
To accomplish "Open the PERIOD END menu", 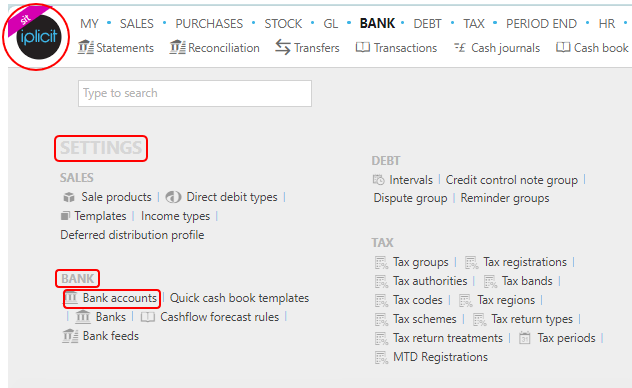I will (541, 24).
